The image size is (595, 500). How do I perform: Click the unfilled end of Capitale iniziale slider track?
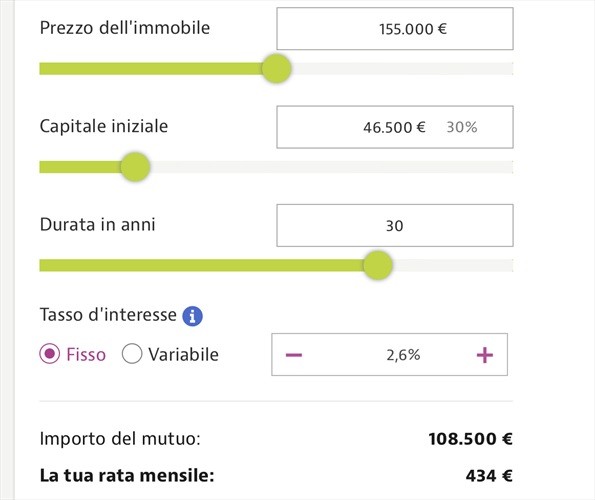332,167
